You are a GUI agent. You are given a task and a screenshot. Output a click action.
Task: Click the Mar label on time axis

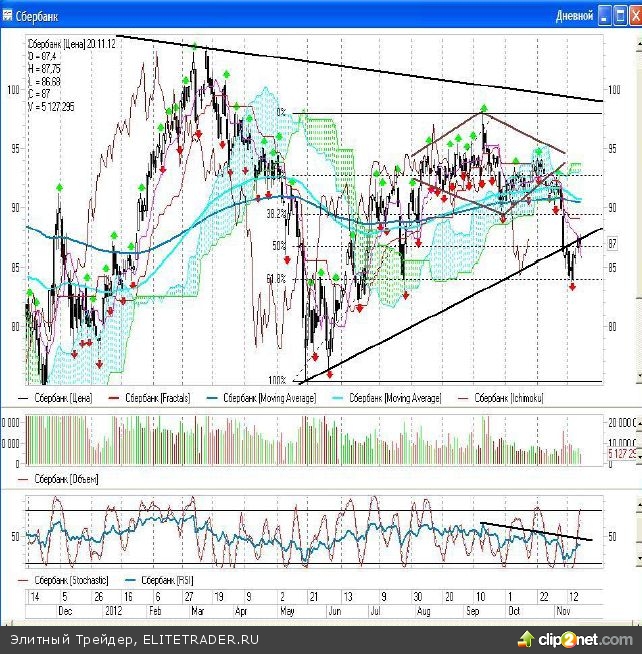[198, 609]
